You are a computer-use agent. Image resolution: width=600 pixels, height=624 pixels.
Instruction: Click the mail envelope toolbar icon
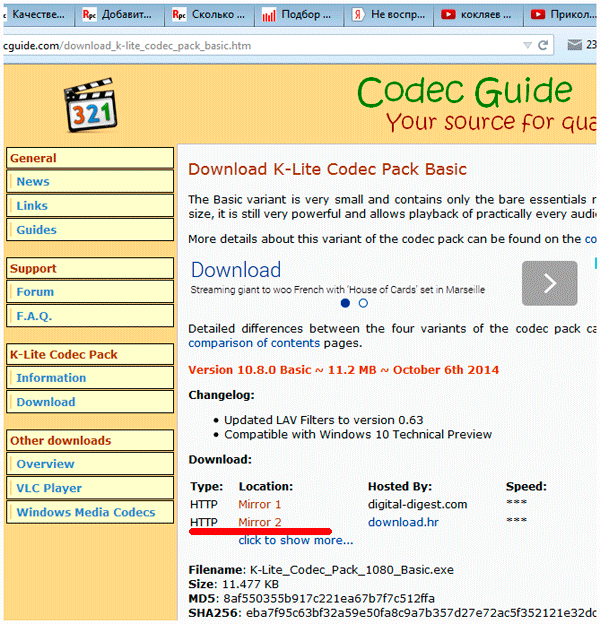click(x=575, y=45)
